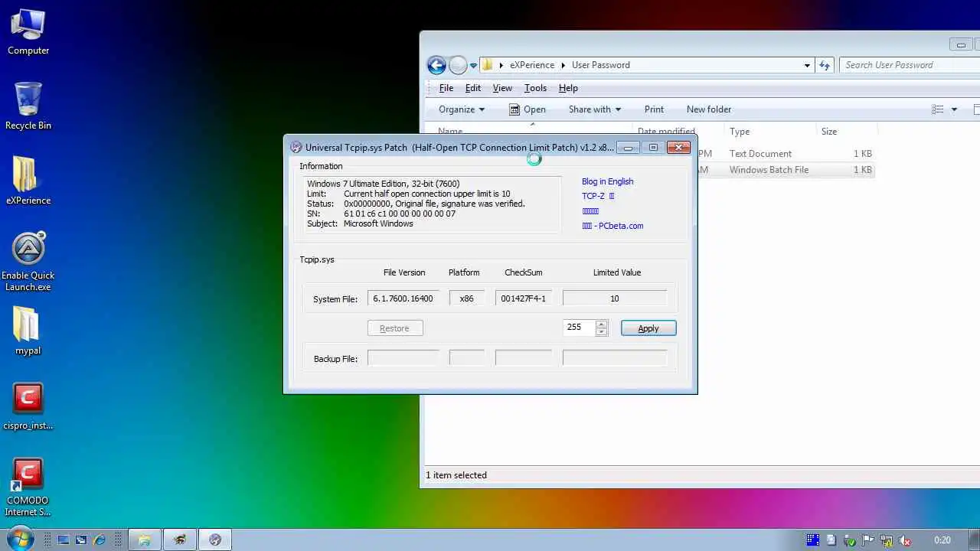Open the Computer desktop icon
This screenshot has width=980, height=551.
coord(28,31)
